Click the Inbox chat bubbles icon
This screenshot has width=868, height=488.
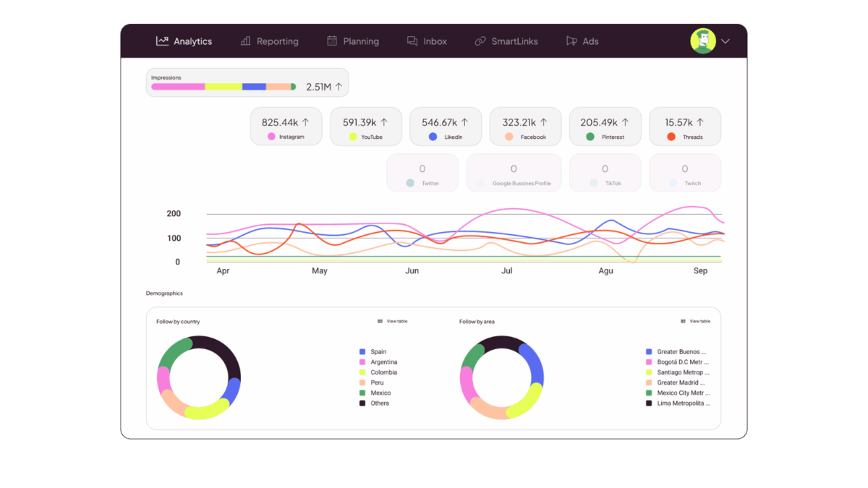[412, 41]
